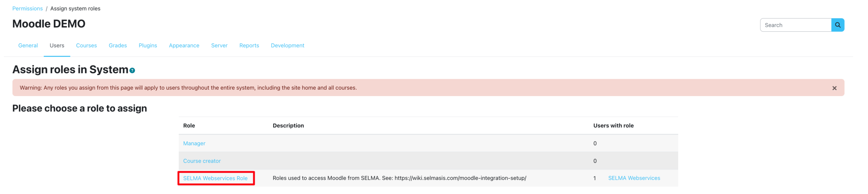
Task: Open the help icon beside Assign roles heading
Action: [x=132, y=71]
